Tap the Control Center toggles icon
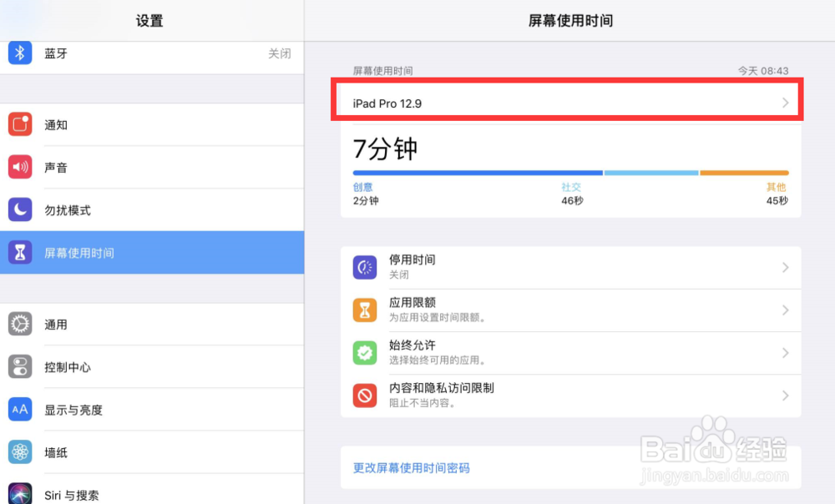Screen dimensions: 835x504 pyautogui.click(x=20, y=366)
